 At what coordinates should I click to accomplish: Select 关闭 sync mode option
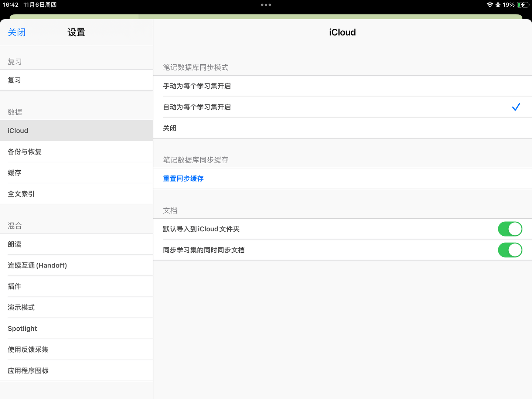coord(170,128)
